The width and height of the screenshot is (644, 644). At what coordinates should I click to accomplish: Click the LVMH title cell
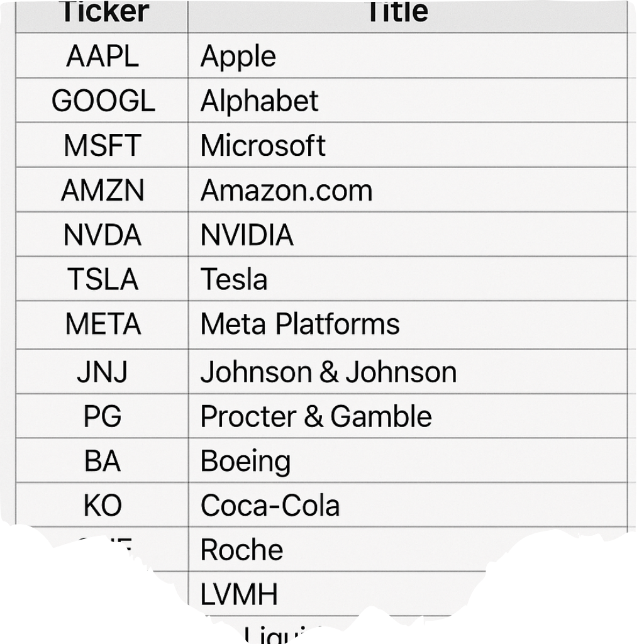[x=239, y=594]
